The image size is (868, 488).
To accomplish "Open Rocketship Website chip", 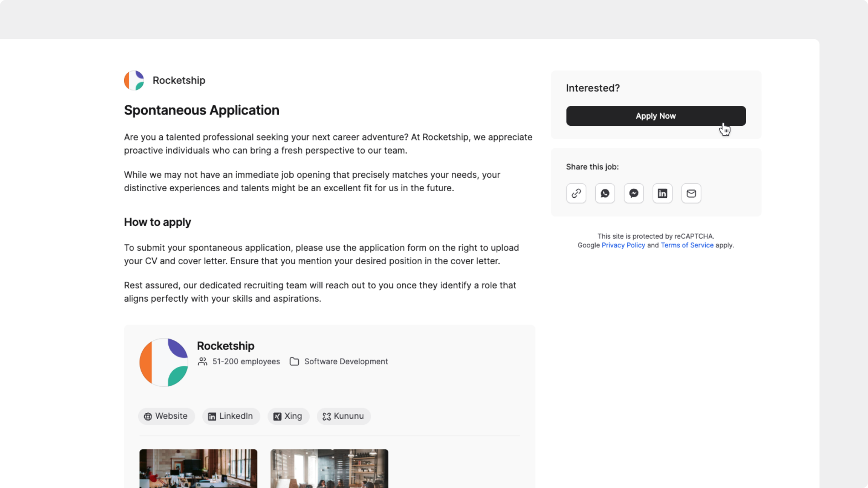I will tap(166, 416).
